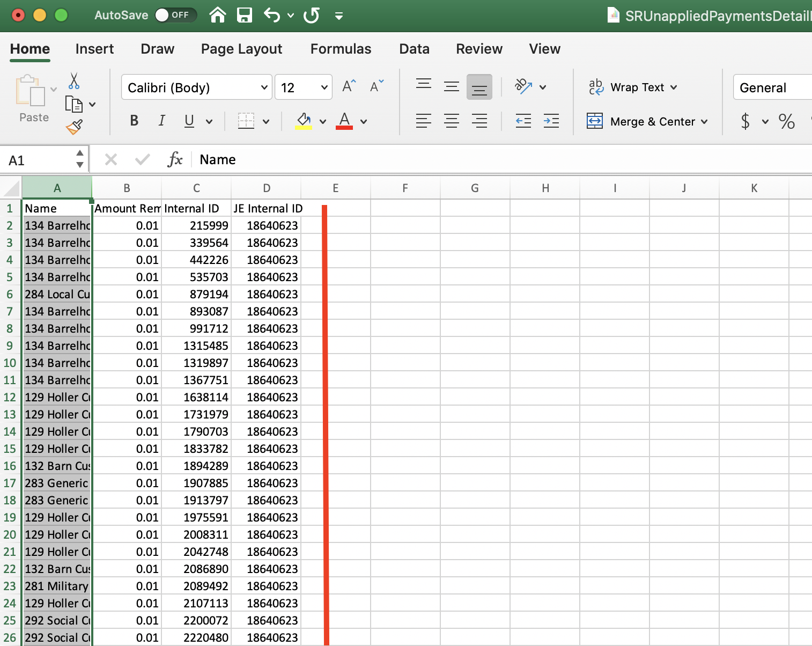Expand the Merge & Center dropdown arrow
Image resolution: width=812 pixels, height=646 pixels.
tap(704, 122)
